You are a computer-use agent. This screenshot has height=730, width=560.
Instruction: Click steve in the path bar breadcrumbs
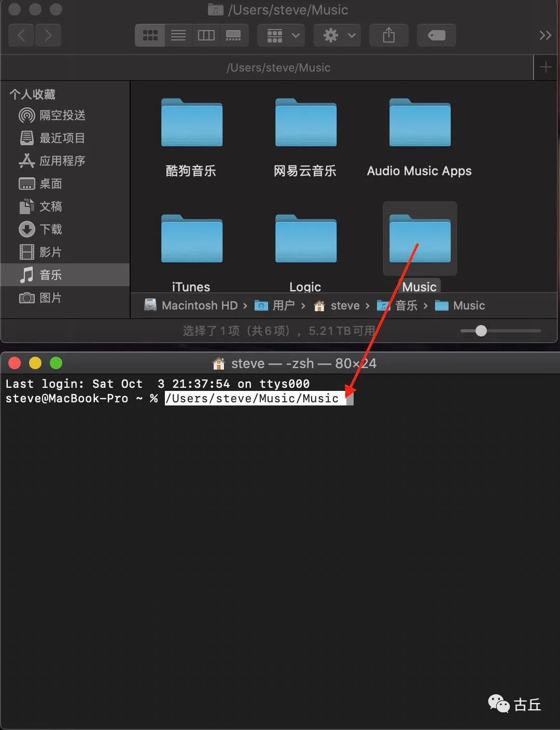(345, 305)
